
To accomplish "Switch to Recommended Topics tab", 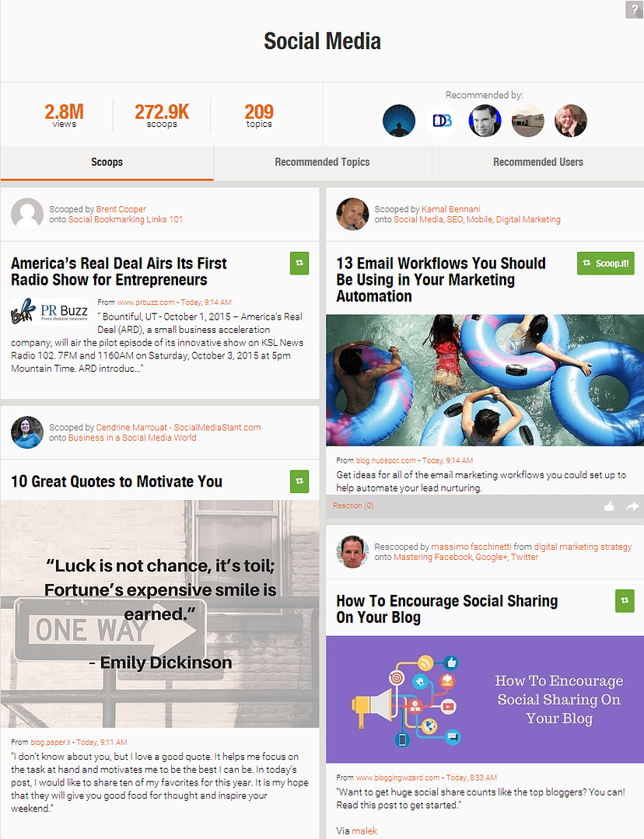I will click(x=322, y=163).
